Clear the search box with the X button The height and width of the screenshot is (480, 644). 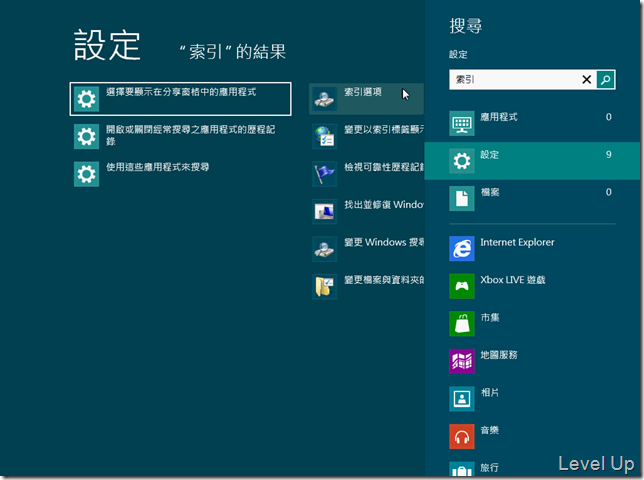586,80
